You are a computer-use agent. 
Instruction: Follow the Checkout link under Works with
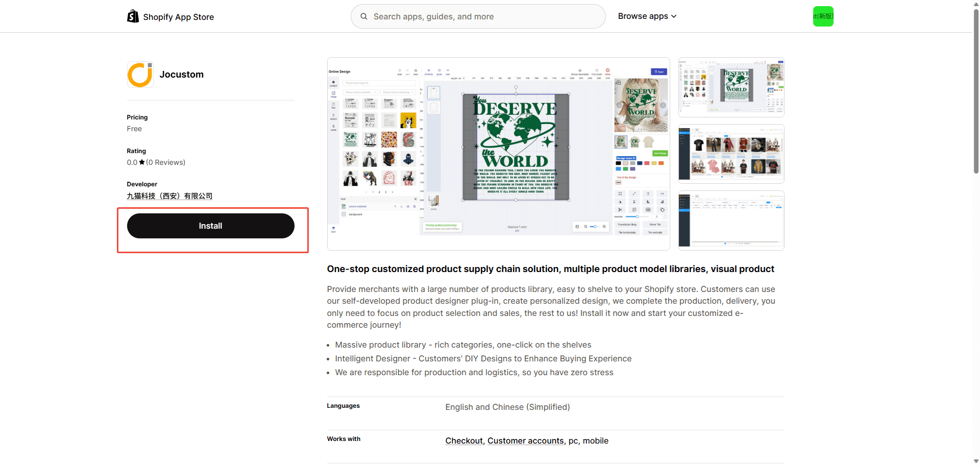(x=463, y=440)
